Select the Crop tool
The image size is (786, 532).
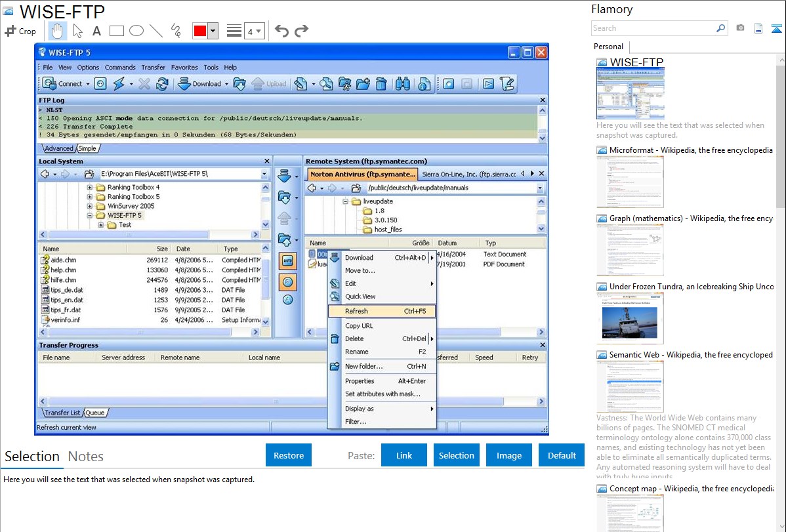point(20,31)
